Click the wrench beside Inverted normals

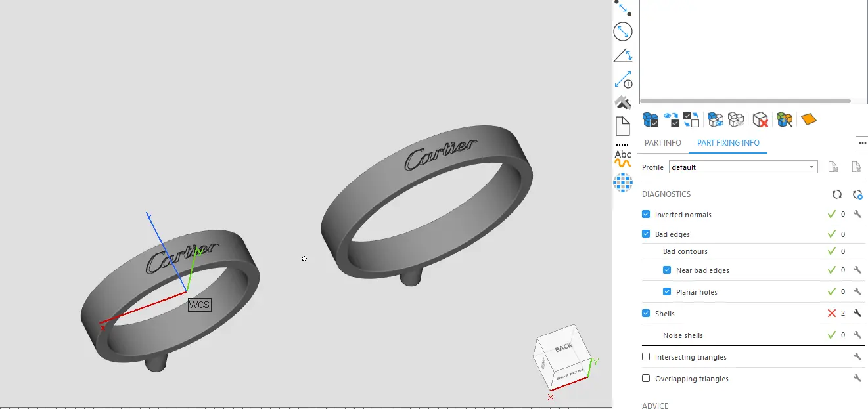click(857, 214)
